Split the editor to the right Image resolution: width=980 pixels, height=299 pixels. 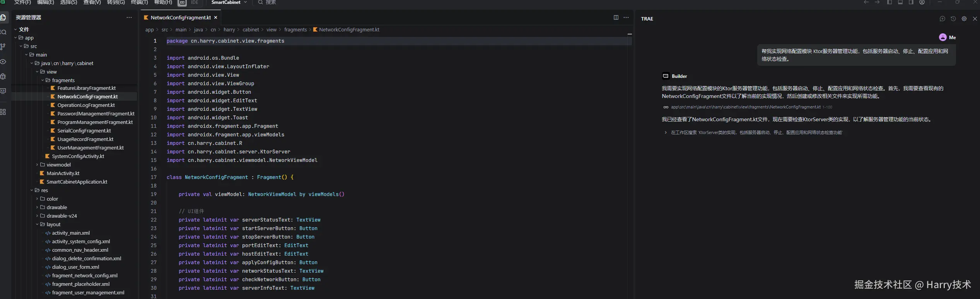tap(616, 17)
